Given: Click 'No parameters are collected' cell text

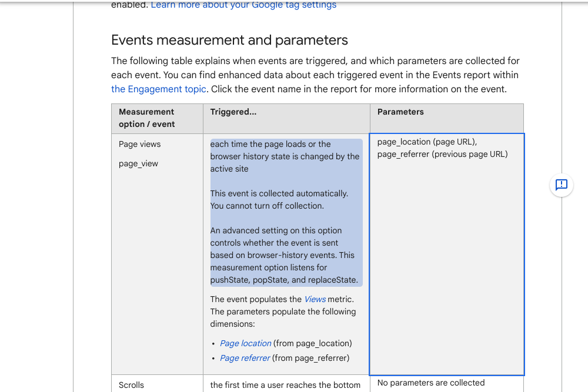Looking at the screenshot, I should point(431,383).
